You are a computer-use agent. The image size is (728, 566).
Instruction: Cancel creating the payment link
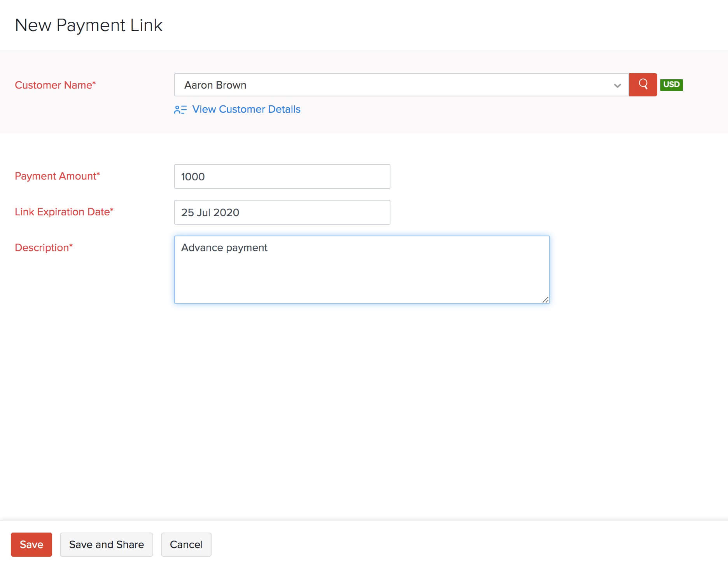pos(186,544)
